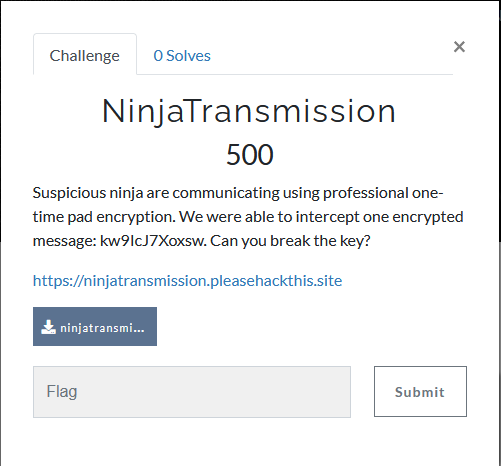Focus the Flag input field
Viewport: 501px width, 466px height.
point(192,392)
